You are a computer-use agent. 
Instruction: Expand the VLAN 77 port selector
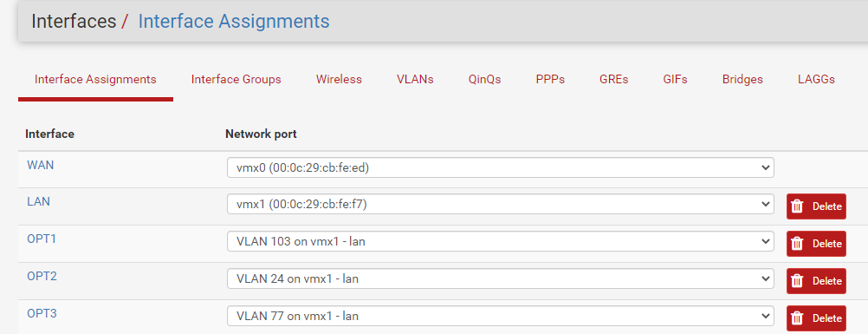point(501,316)
